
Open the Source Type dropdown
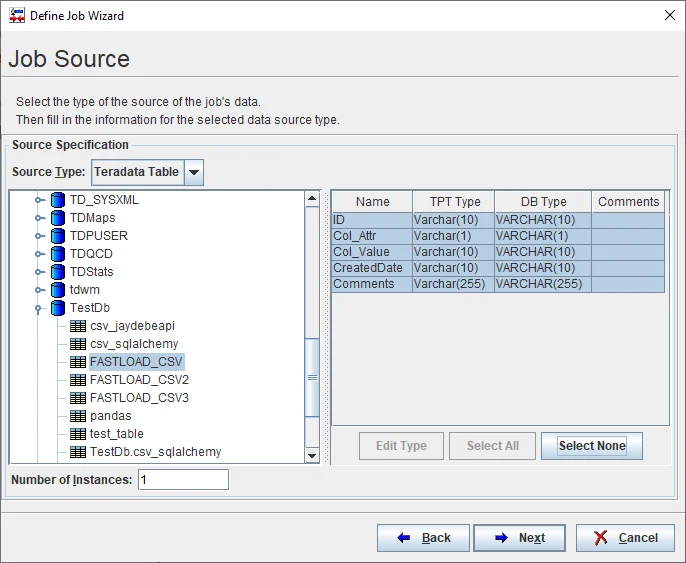coord(194,172)
